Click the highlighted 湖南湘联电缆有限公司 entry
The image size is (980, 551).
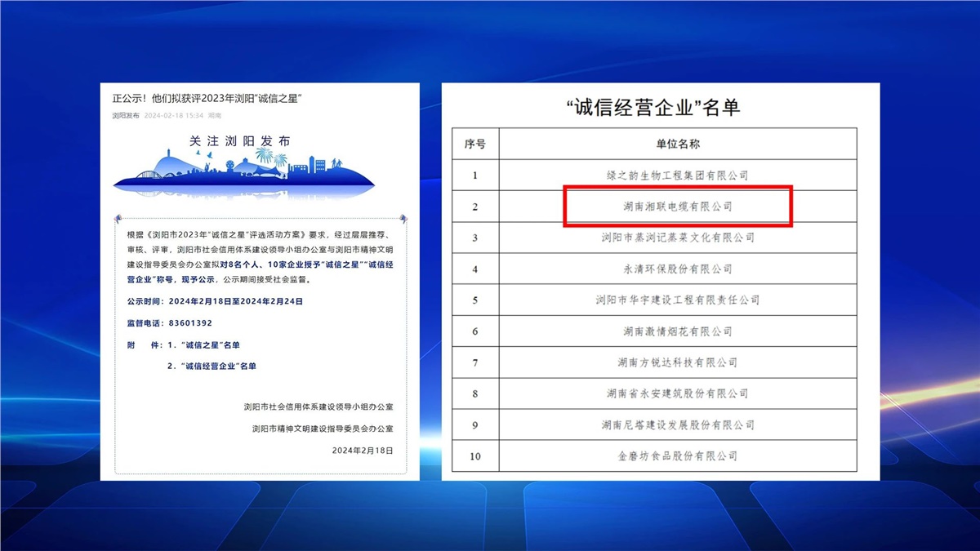[677, 207]
